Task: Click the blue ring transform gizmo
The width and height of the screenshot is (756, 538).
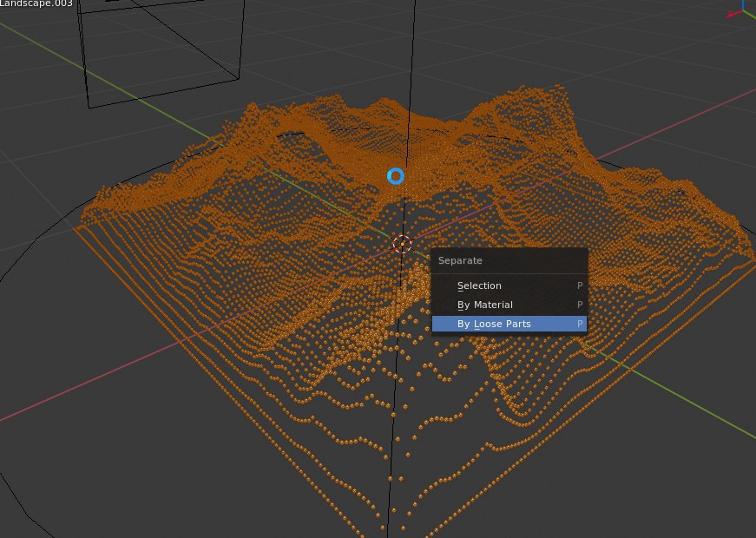Action: [x=396, y=176]
